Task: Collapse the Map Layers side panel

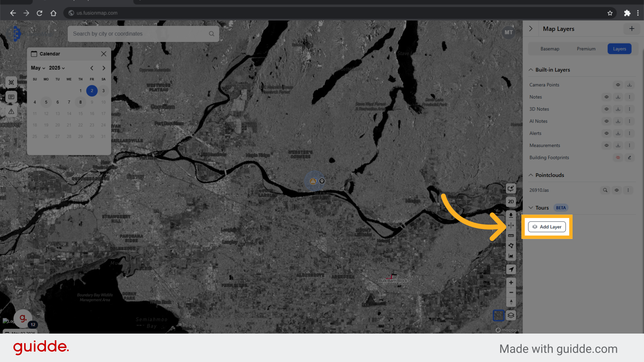Action: (531, 28)
